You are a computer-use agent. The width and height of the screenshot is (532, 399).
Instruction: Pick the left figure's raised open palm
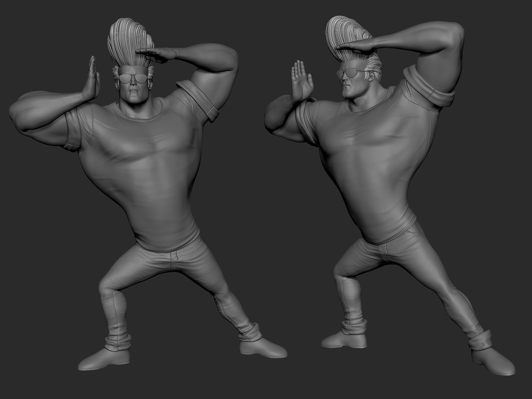coord(91,78)
